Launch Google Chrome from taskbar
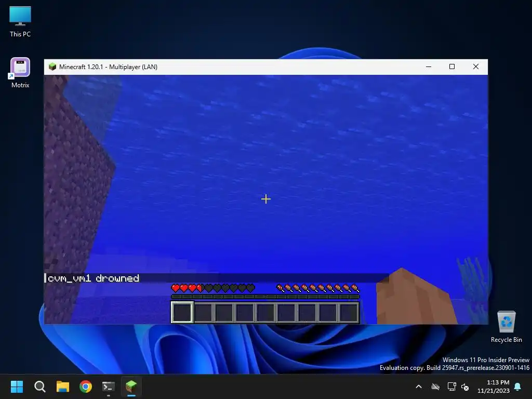532x399 pixels. [86, 387]
